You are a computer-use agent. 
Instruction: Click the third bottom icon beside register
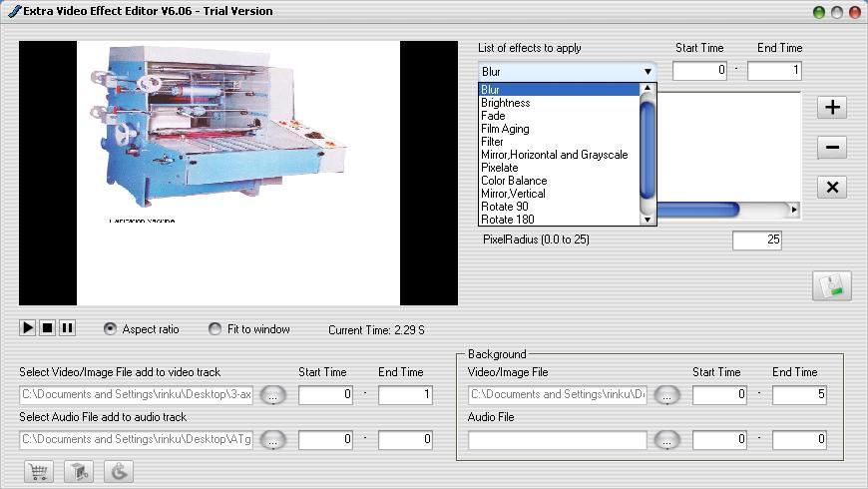[x=119, y=472]
